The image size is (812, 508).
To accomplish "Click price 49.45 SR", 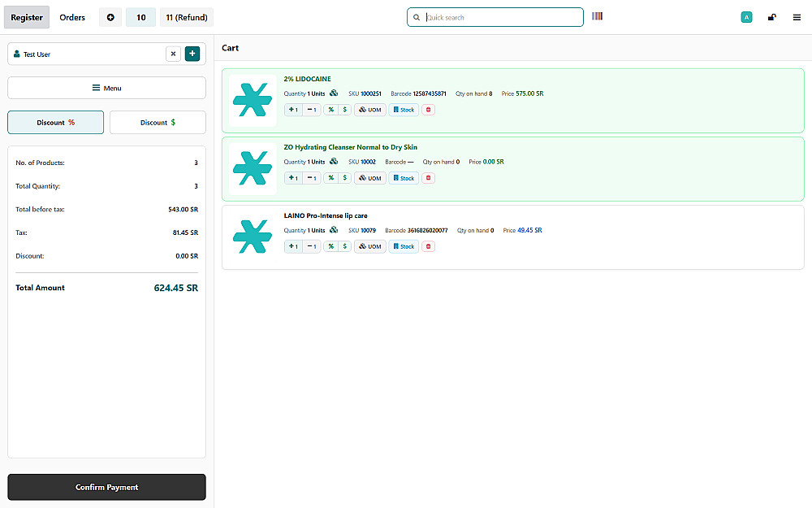I will [x=529, y=231].
